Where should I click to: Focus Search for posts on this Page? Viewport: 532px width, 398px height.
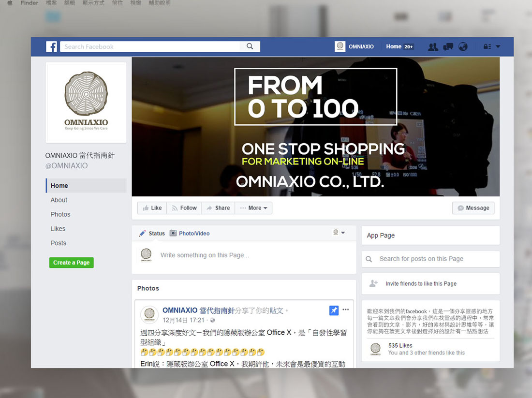tap(430, 259)
